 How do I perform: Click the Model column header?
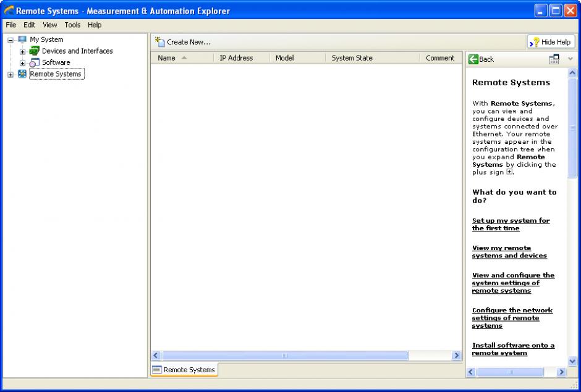(297, 58)
